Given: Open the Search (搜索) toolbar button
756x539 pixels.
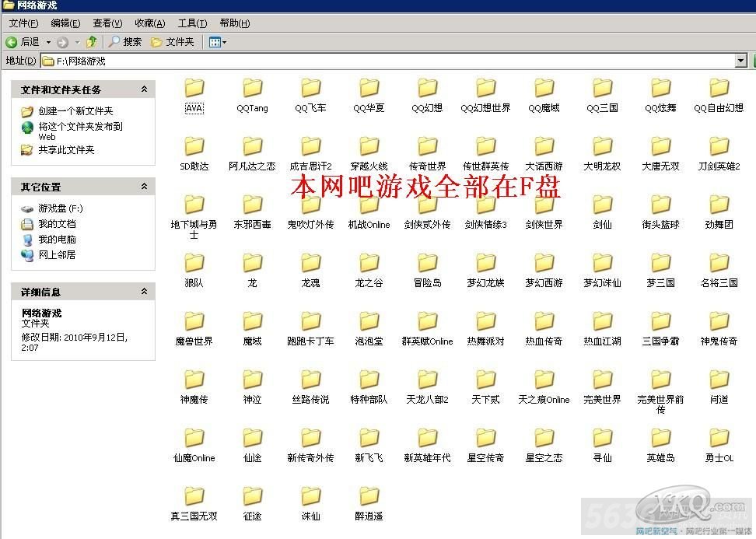Looking at the screenshot, I should (125, 42).
